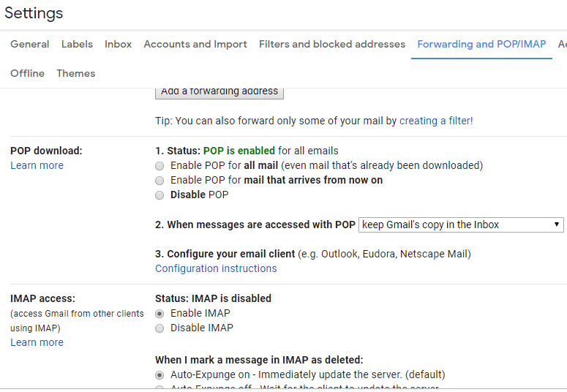Open the Offline settings tab
Viewport: 567px width, 392px height.
[27, 74]
